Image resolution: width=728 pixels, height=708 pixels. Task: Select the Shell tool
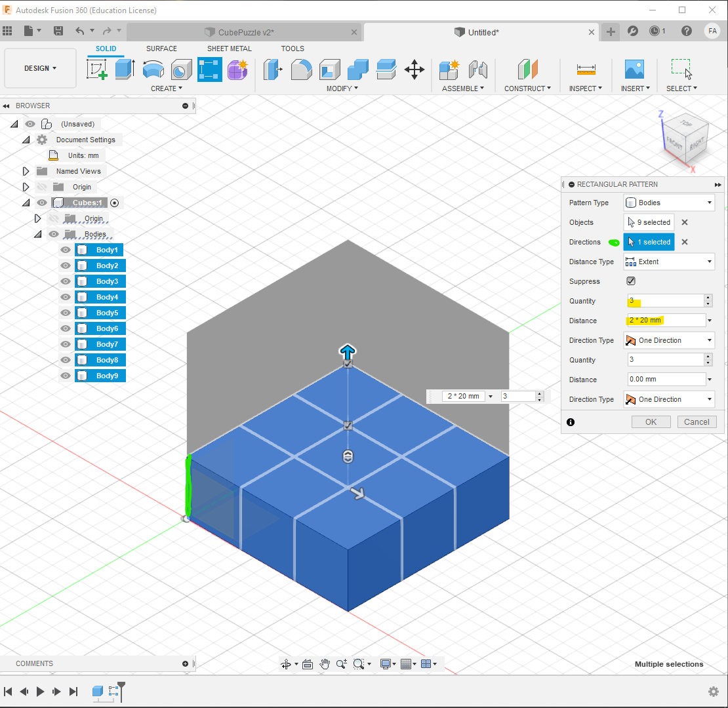[329, 70]
